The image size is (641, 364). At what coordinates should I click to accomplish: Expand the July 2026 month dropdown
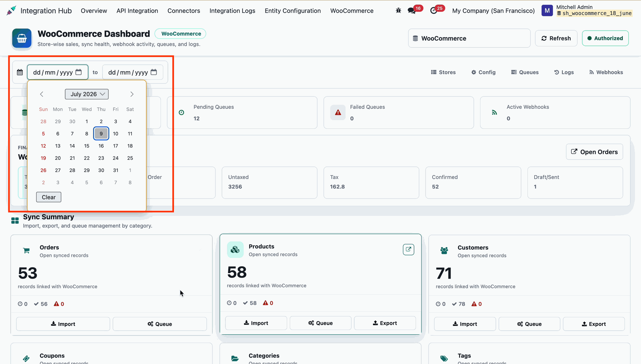[87, 94]
